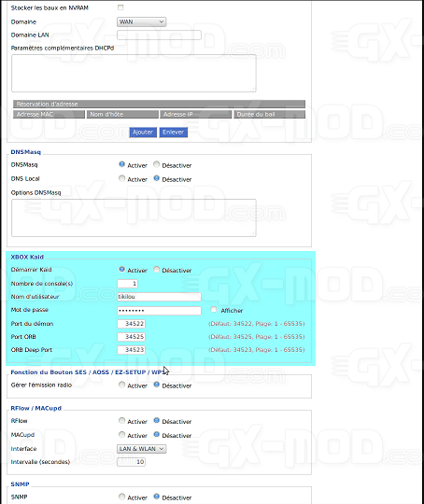Select Désactiver for MACupd

pyautogui.click(x=156, y=435)
